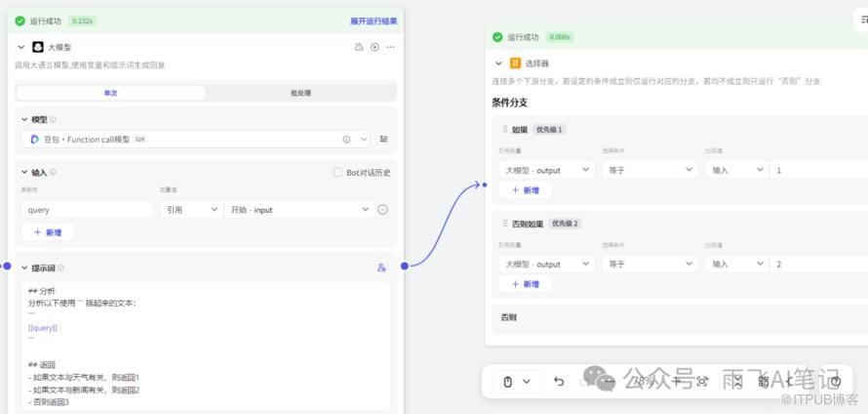Click 展开运行结果 link

[x=374, y=21]
